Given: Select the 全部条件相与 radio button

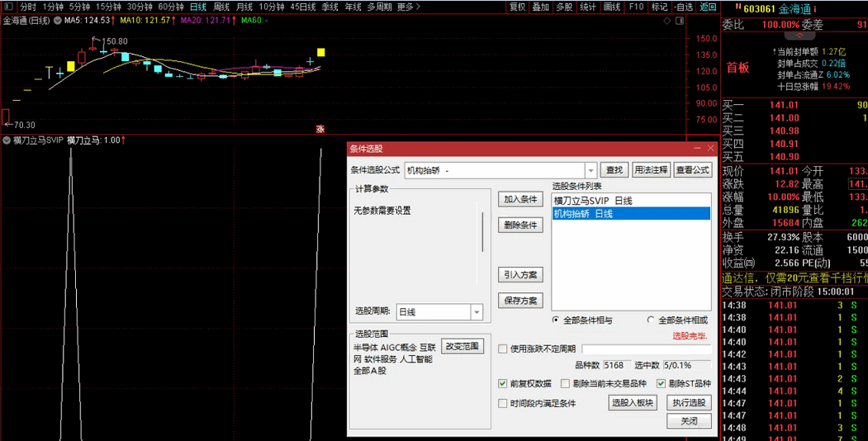Looking at the screenshot, I should click(556, 320).
